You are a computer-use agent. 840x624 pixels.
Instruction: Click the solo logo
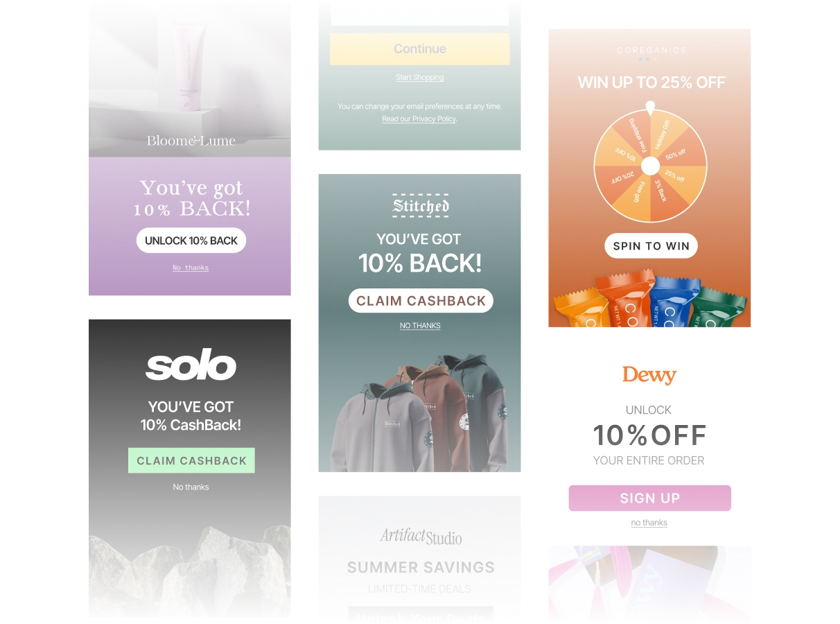191,366
